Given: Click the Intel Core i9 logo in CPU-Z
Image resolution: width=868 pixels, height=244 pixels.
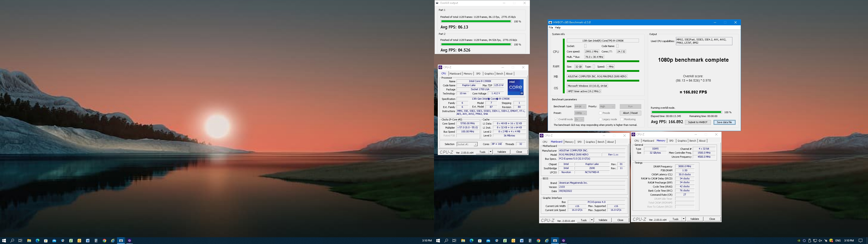Looking at the screenshot, I should tap(516, 87).
